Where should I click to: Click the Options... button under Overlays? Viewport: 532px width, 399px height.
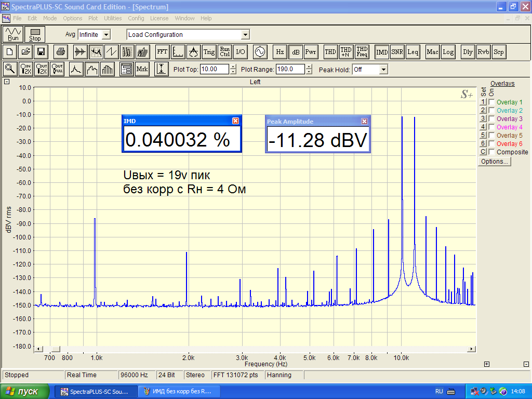[x=495, y=162]
